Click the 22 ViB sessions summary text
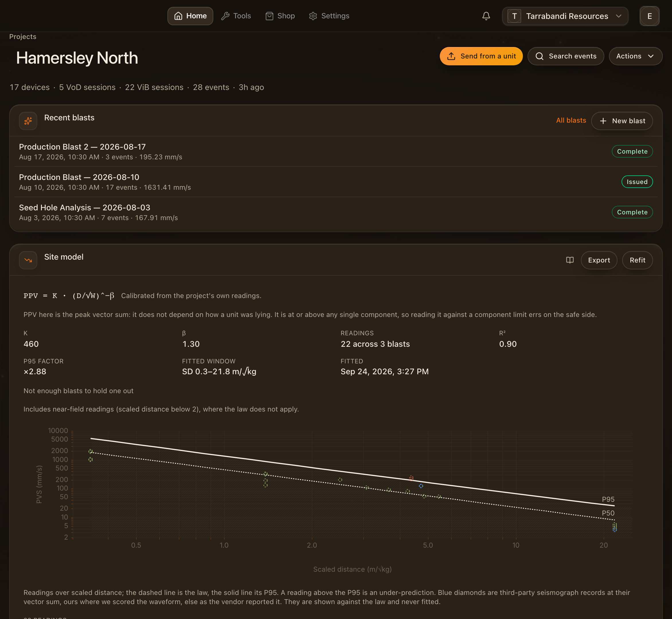Screen dimensions: 672x619 click(154, 87)
